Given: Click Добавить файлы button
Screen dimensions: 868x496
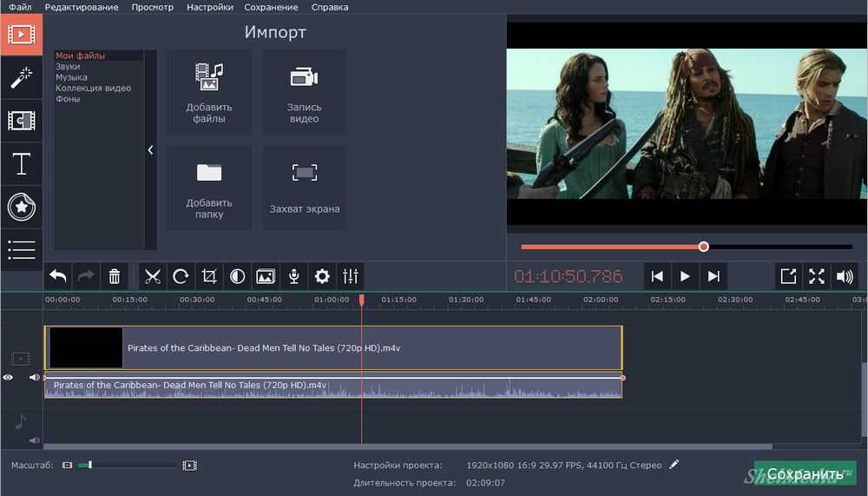Looking at the screenshot, I should [x=209, y=93].
